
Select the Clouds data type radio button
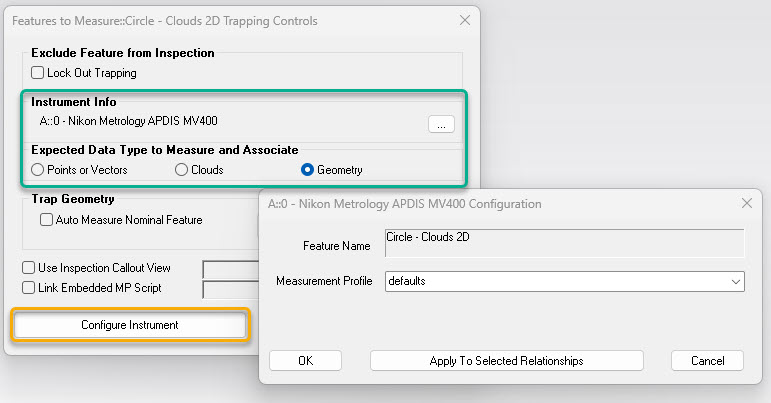click(x=181, y=170)
